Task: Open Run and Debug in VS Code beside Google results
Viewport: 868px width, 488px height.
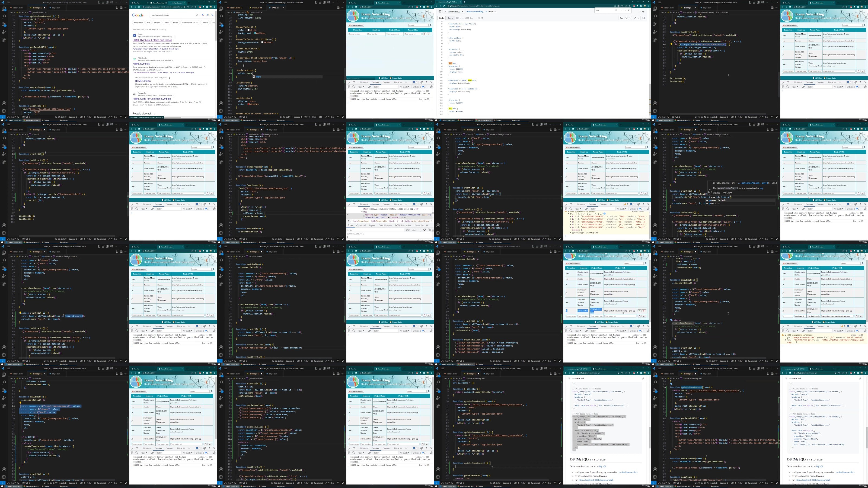Action: point(4,32)
